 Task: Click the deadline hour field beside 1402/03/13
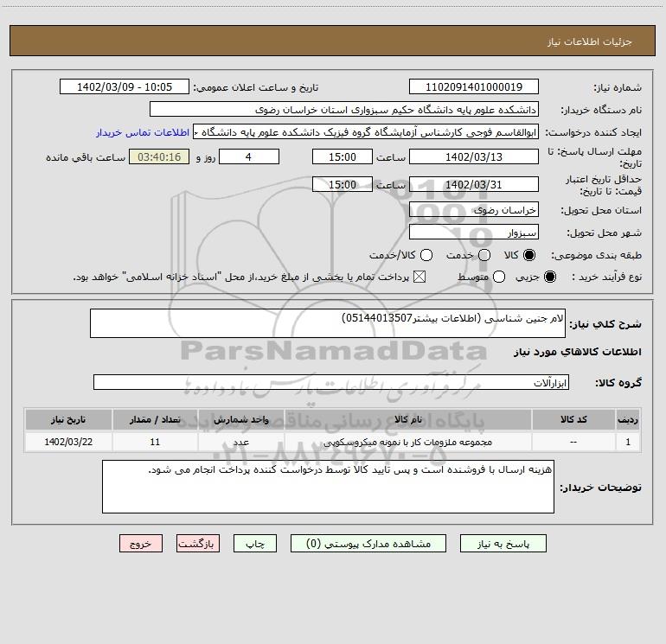343,157
